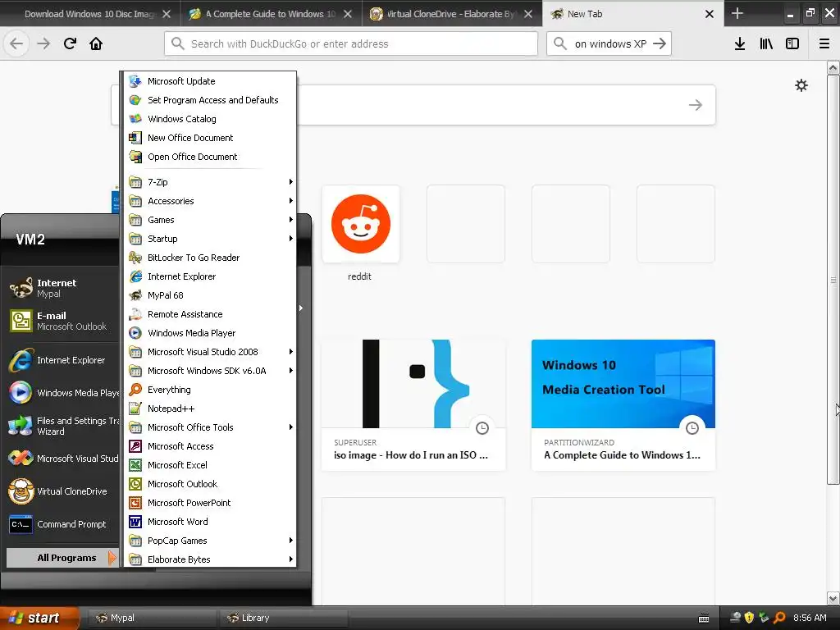Image resolution: width=840 pixels, height=630 pixels.
Task: Open the hamburger application menu
Action: (824, 43)
